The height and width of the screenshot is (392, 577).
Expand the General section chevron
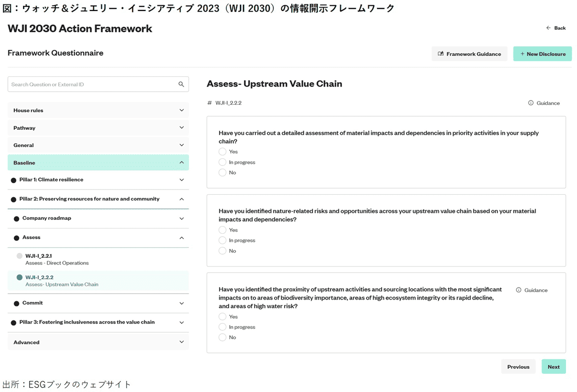[x=181, y=145]
